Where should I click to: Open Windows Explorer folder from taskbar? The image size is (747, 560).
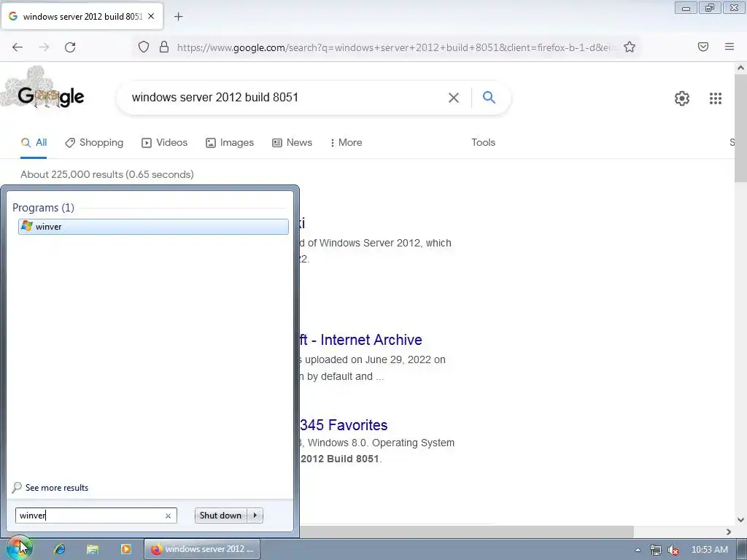click(93, 549)
